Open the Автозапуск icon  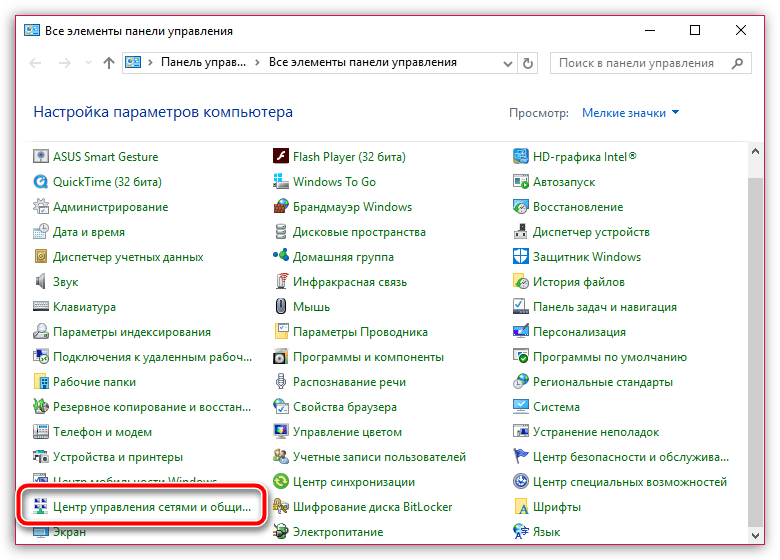pos(520,182)
